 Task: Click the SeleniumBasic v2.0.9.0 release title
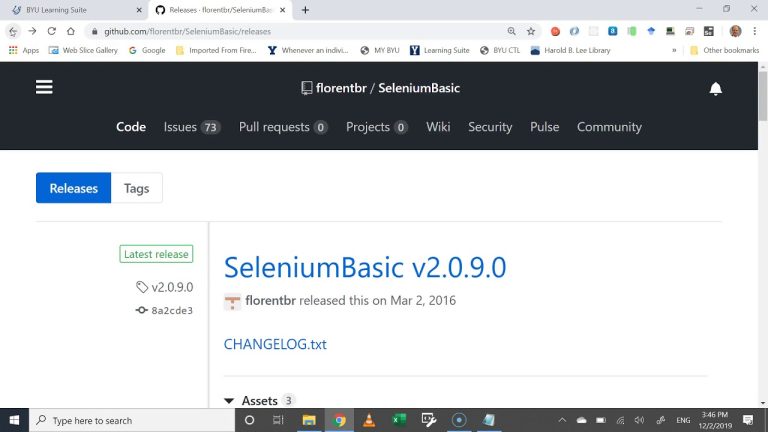tap(365, 268)
